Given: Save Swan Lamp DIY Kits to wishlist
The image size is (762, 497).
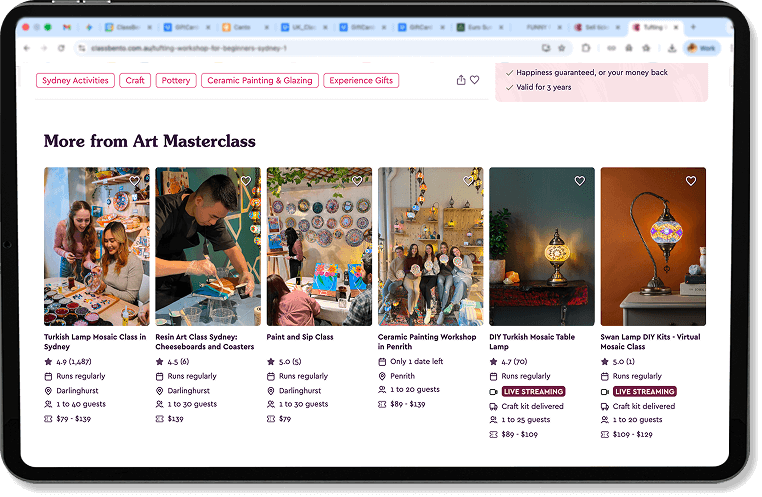Looking at the screenshot, I should 690,181.
